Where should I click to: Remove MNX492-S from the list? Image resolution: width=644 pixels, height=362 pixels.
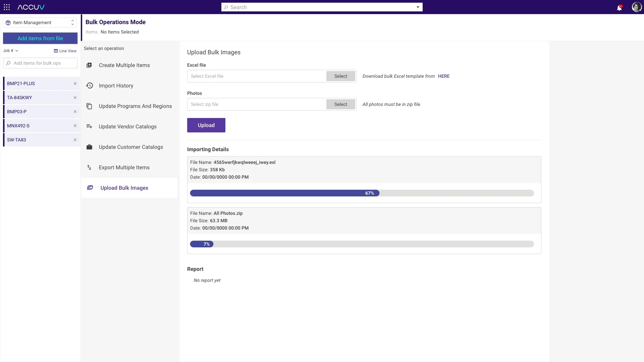coord(75,126)
